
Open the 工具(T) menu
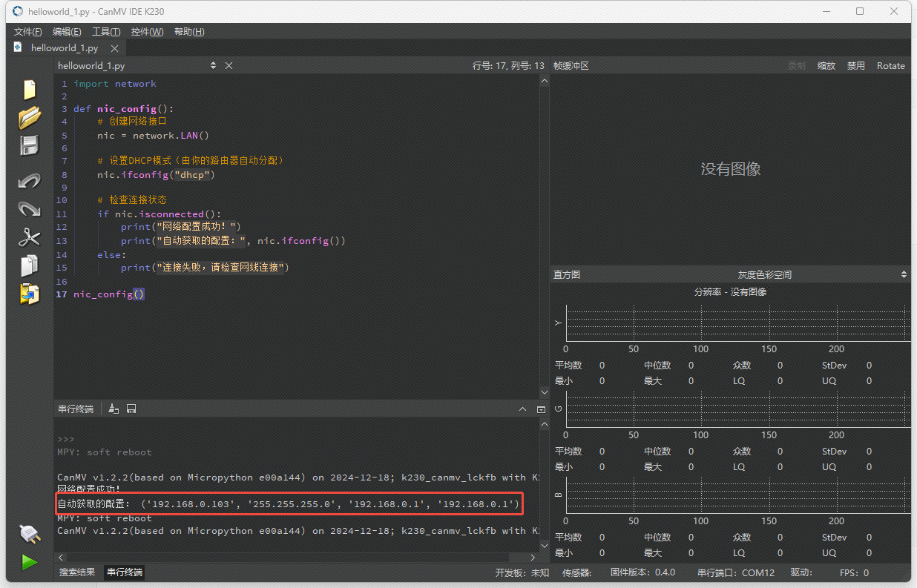[x=106, y=32]
